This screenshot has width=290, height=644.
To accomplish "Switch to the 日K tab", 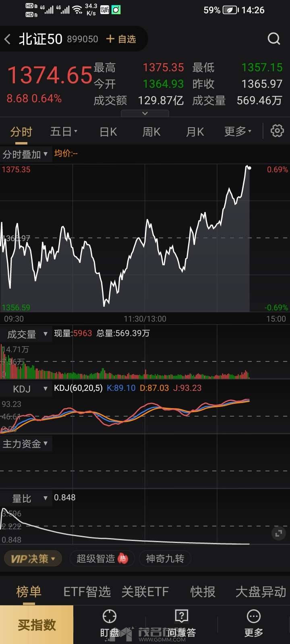I will click(x=108, y=132).
